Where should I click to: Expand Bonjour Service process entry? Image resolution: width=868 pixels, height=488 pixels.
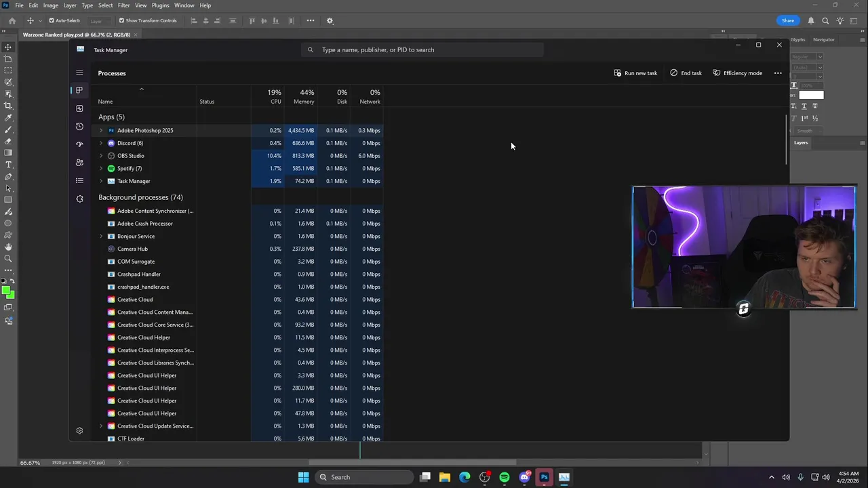click(x=101, y=236)
